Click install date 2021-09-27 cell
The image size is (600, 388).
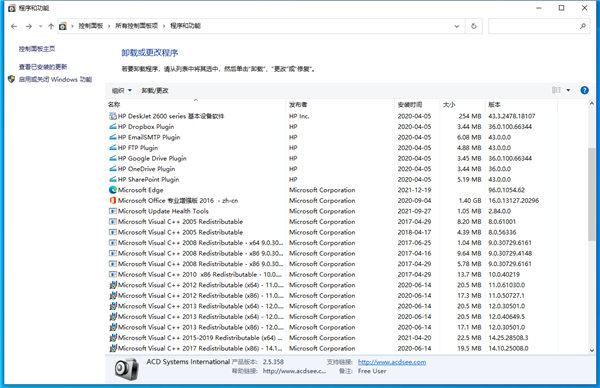coord(414,211)
